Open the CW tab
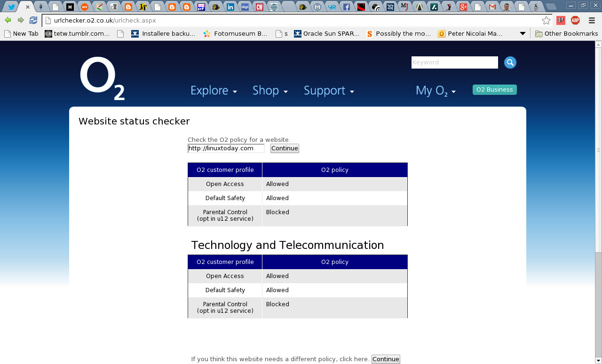602x364 pixels. tap(259, 7)
